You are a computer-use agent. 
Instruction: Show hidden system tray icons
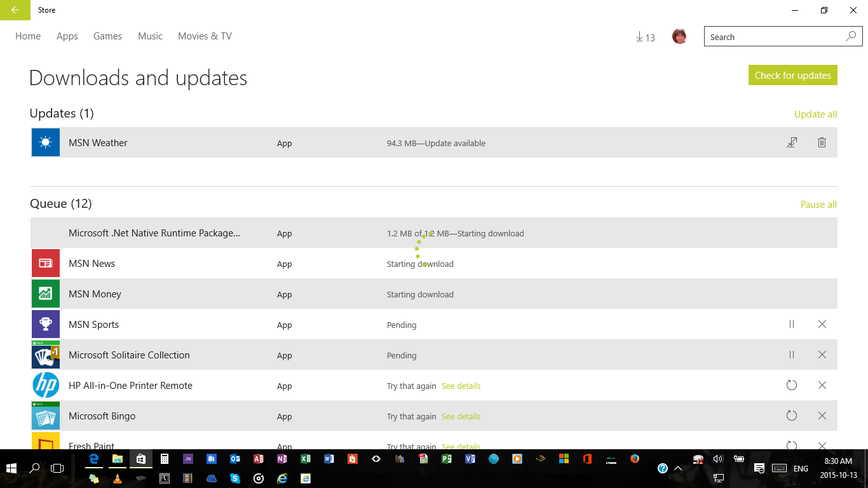(678, 468)
